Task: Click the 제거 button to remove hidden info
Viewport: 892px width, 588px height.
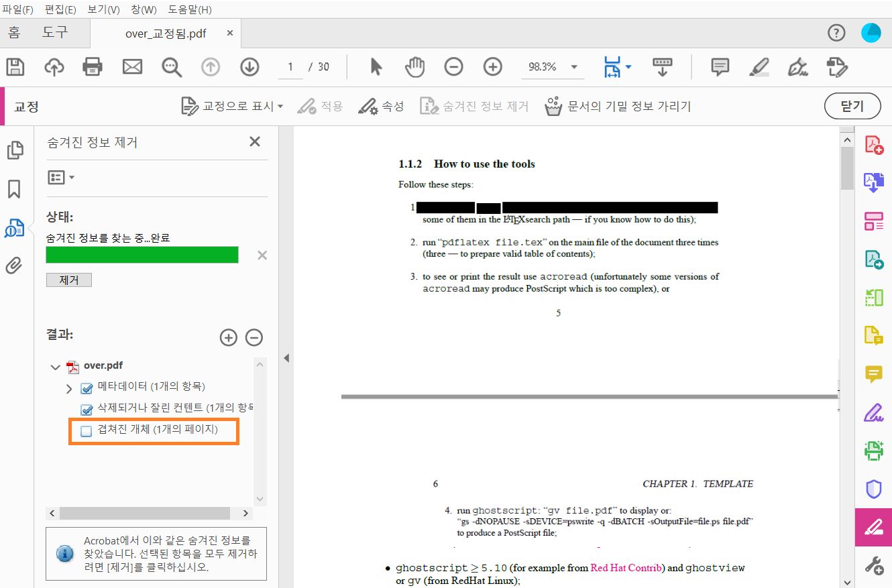Action: pyautogui.click(x=68, y=280)
